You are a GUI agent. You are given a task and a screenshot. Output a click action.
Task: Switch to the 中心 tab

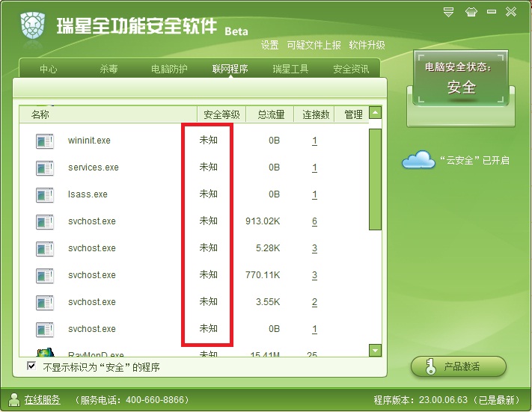[x=48, y=70]
